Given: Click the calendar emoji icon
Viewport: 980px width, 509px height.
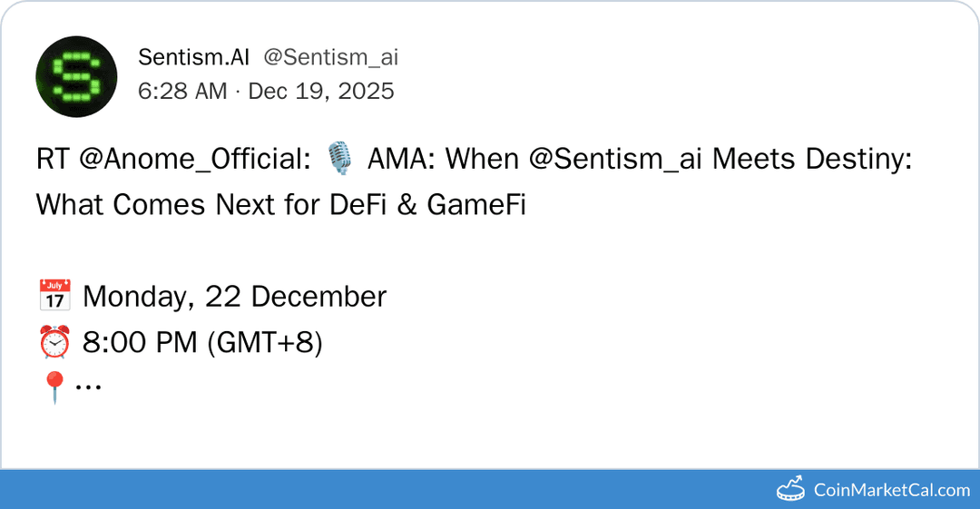Looking at the screenshot, I should [54, 297].
